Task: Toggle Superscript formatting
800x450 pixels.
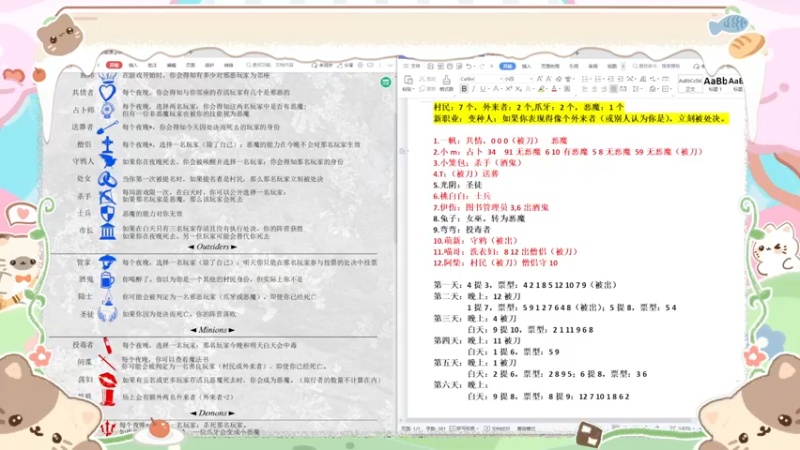Action: tap(508, 89)
